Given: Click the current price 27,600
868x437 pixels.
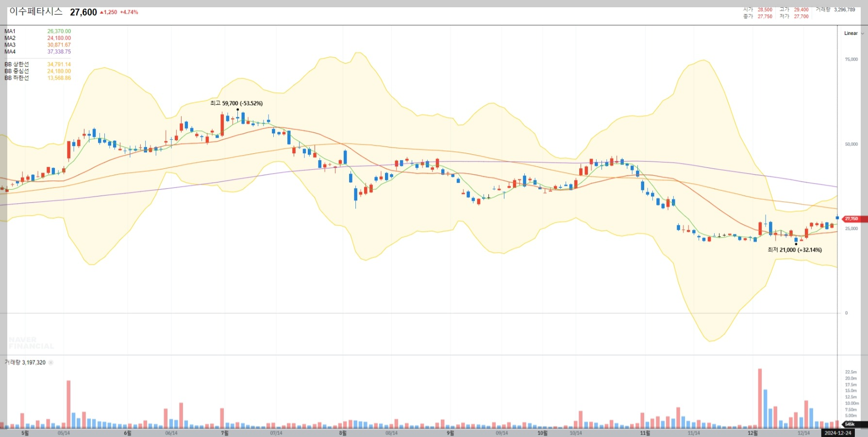Looking at the screenshot, I should pyautogui.click(x=83, y=12).
